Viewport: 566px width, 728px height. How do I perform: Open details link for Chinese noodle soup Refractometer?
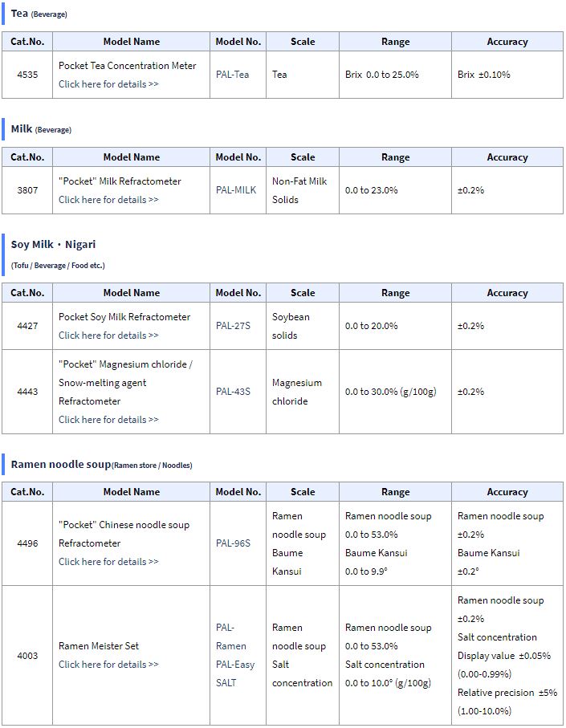click(x=108, y=562)
